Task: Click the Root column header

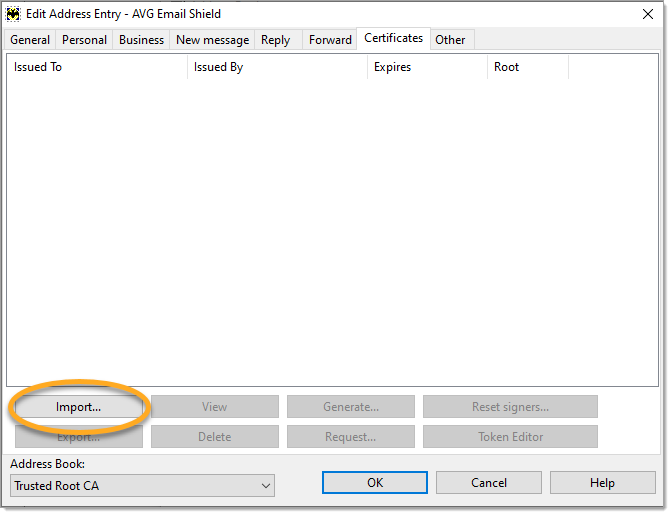Action: tap(527, 67)
